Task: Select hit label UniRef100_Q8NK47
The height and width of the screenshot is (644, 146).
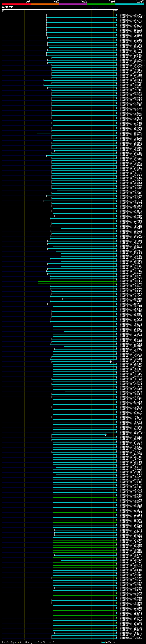Action: coord(131,618)
